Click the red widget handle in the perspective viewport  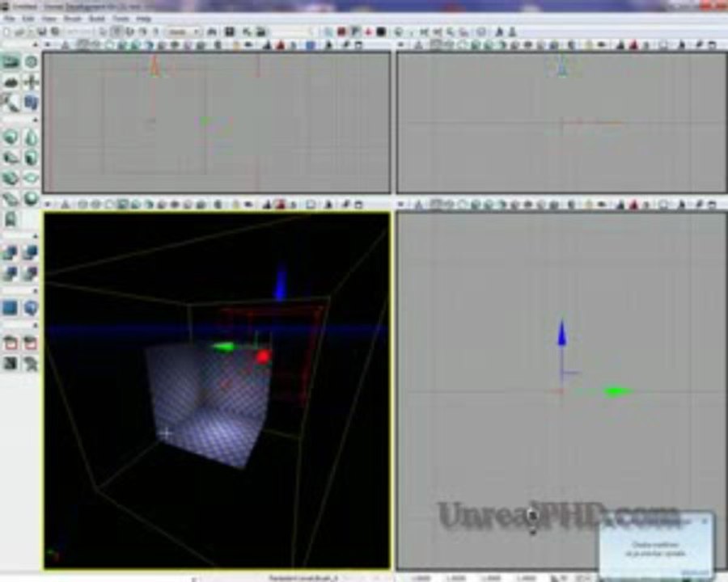263,356
